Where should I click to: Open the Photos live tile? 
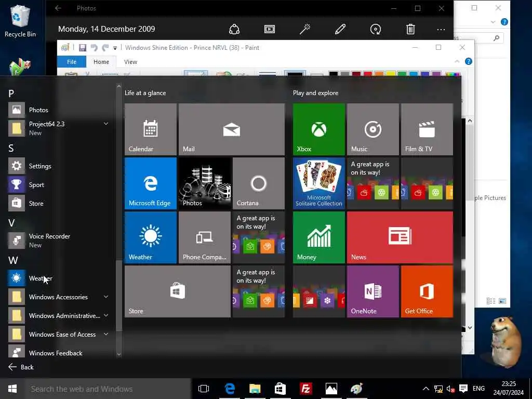(x=205, y=183)
